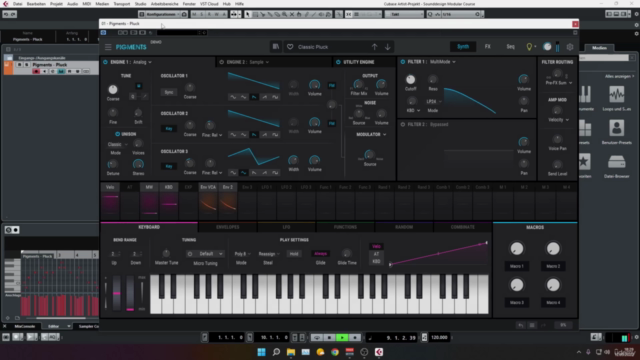
Task: Open the preset library browser icon
Action: tap(276, 47)
